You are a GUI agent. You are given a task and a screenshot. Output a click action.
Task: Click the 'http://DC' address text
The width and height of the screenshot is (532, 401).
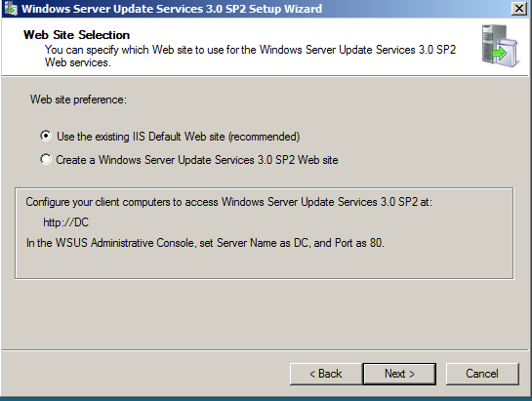[65, 222]
